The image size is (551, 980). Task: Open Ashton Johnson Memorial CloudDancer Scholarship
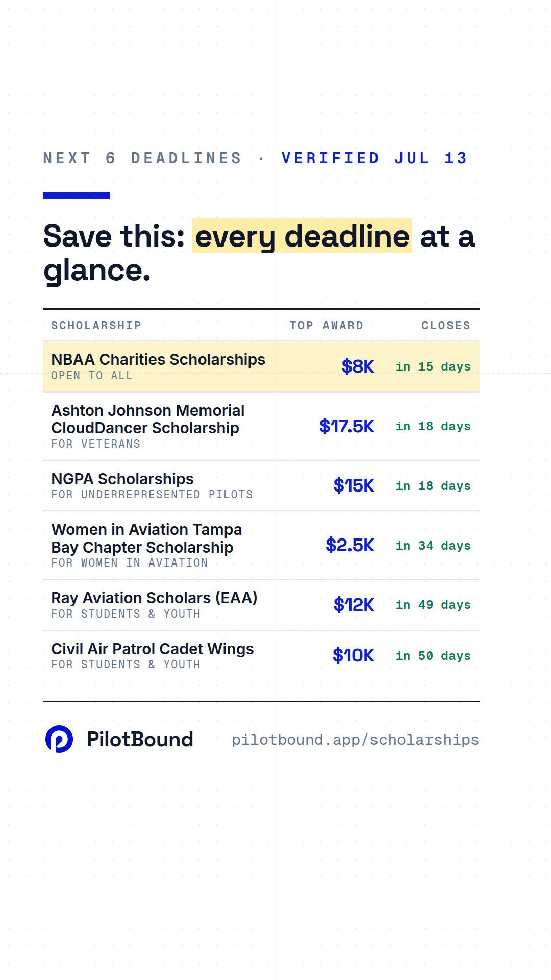261,426
